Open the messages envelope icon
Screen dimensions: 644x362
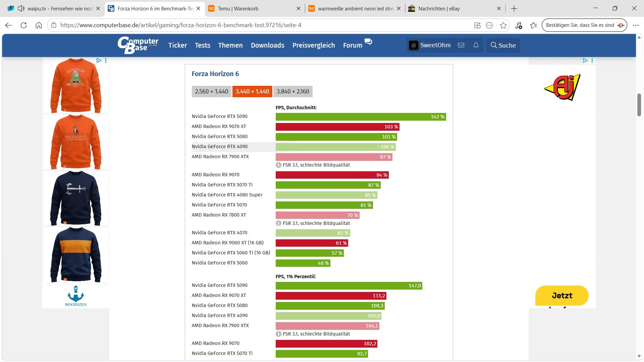click(x=461, y=45)
